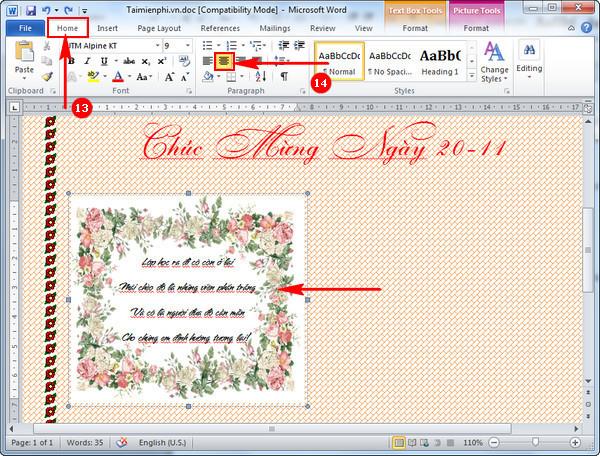Click the Grow Font icon
Viewport: 600px width, 456px height.
170,77
